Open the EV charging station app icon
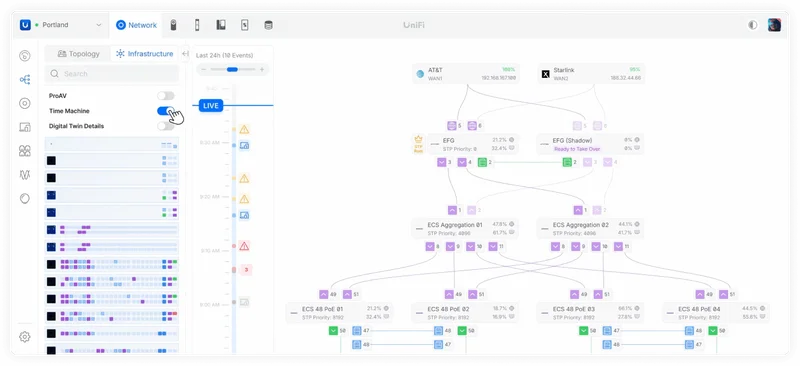This screenshot has width=800, height=366. click(244, 25)
